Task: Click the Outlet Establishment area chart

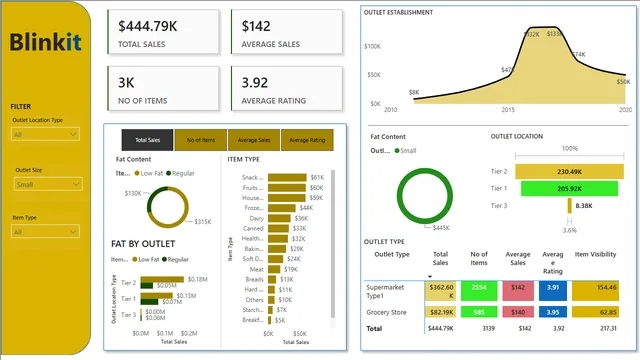Action: [x=519, y=65]
